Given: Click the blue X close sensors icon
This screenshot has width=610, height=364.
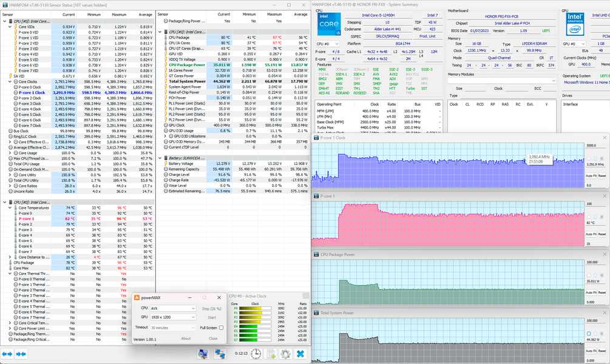Looking at the screenshot, I should [300, 354].
